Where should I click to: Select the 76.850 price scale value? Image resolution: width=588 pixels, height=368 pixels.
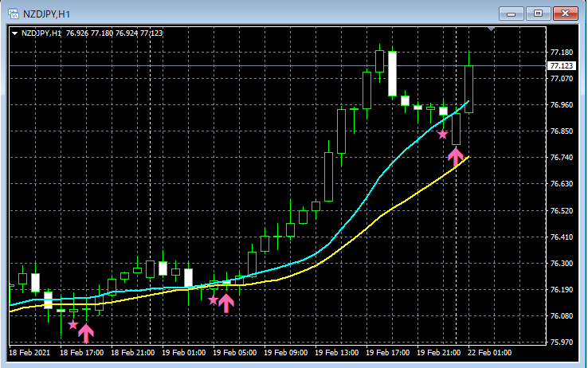click(562, 131)
